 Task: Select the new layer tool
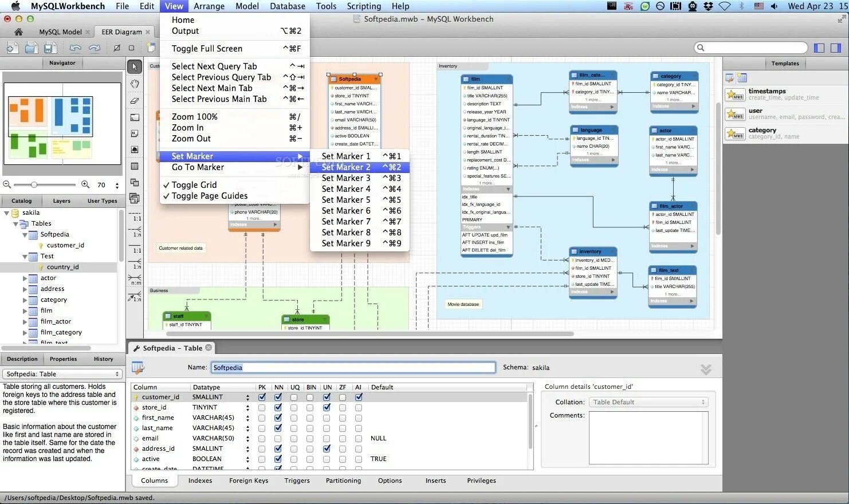click(135, 117)
